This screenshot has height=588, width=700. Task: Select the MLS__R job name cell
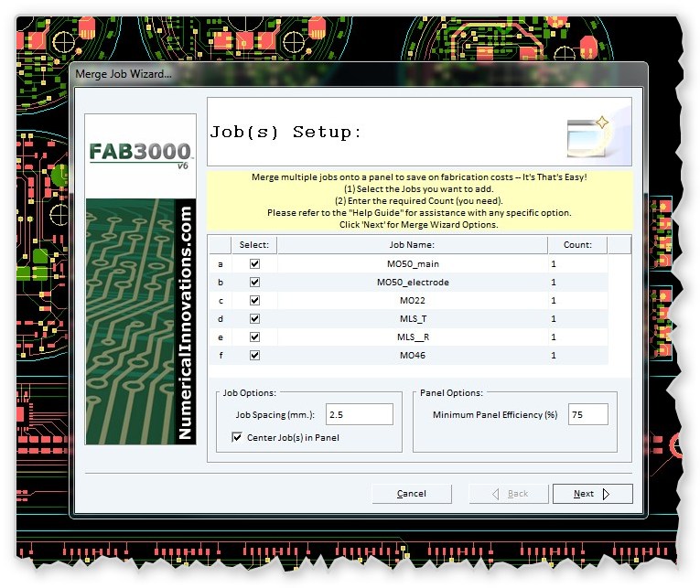413,337
